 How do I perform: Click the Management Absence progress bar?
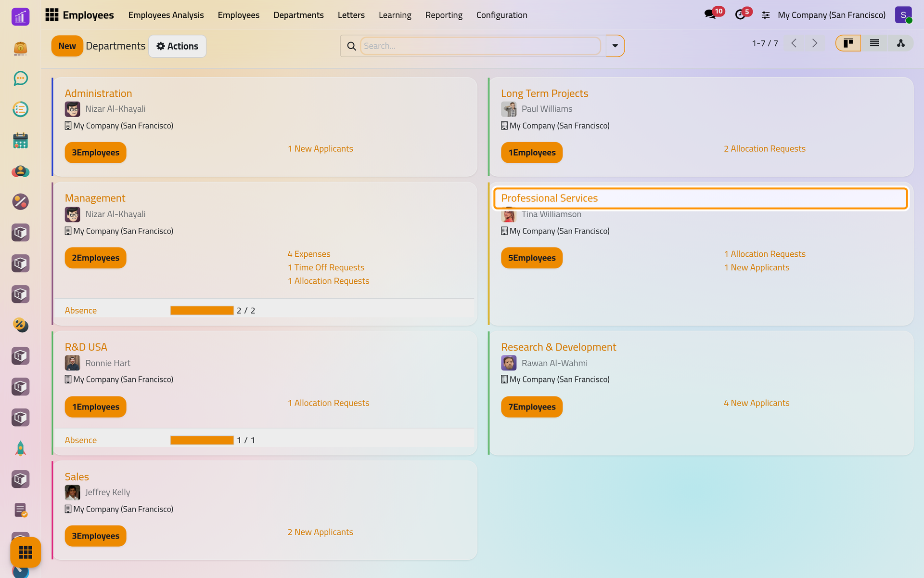pyautogui.click(x=202, y=311)
